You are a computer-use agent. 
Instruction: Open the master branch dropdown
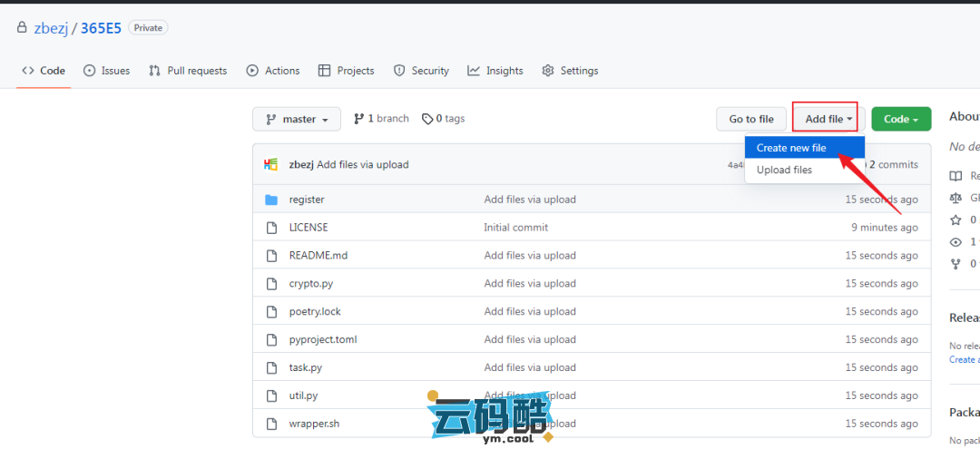tap(297, 119)
